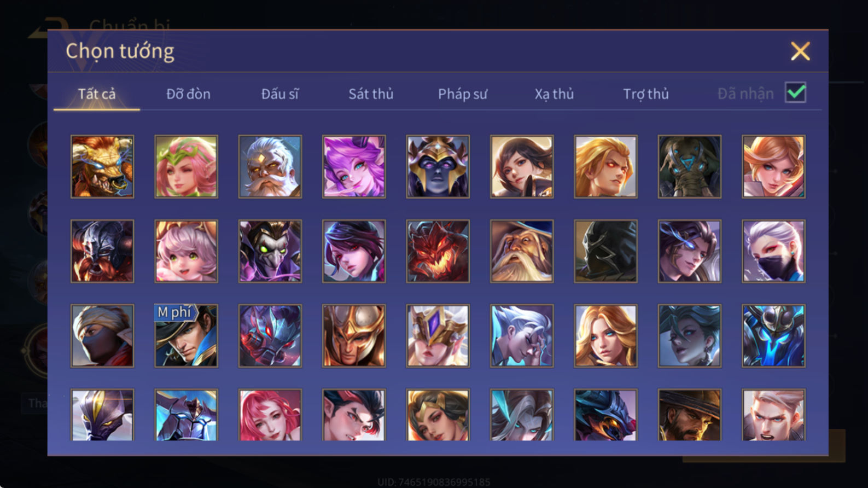Image resolution: width=868 pixels, height=488 pixels.
Task: Choose the golden spartan helmet hero
Action: pos(354,336)
